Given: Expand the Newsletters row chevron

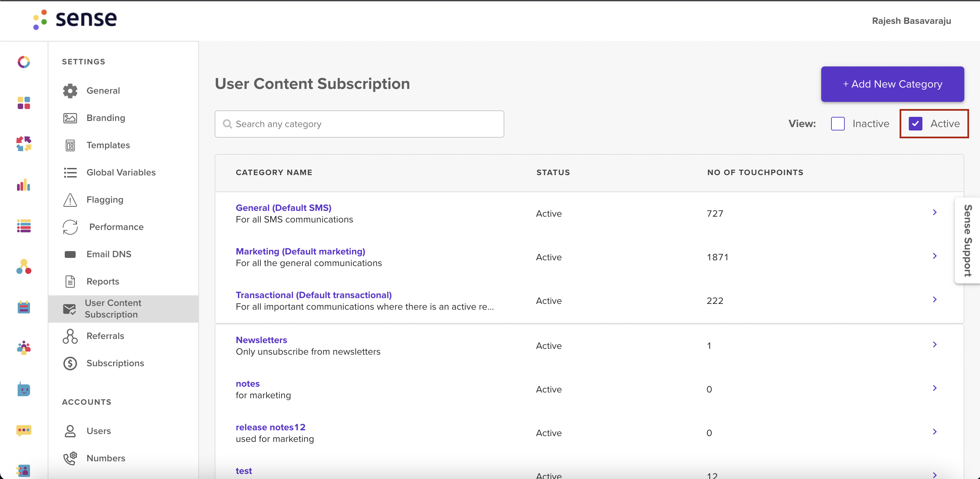Looking at the screenshot, I should (x=934, y=345).
